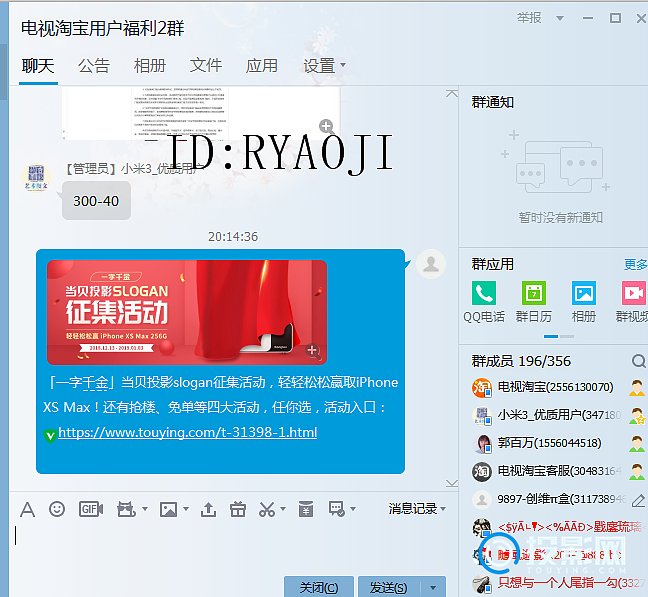
Task: Open the font style (A) tool
Action: (x=27, y=509)
